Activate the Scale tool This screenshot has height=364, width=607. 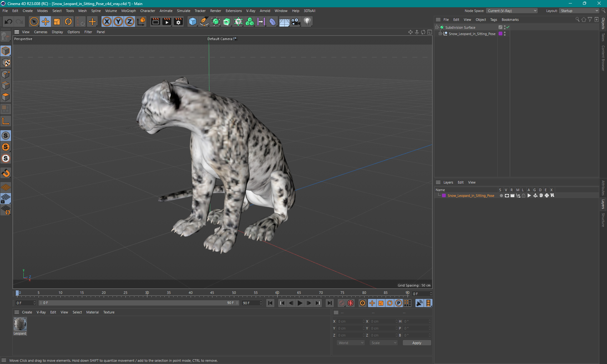57,21
